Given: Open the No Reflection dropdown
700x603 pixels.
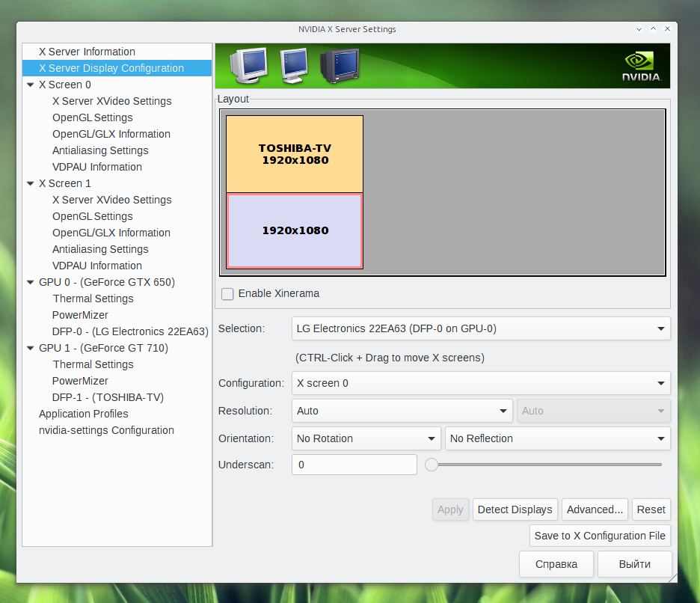Looking at the screenshot, I should click(558, 438).
